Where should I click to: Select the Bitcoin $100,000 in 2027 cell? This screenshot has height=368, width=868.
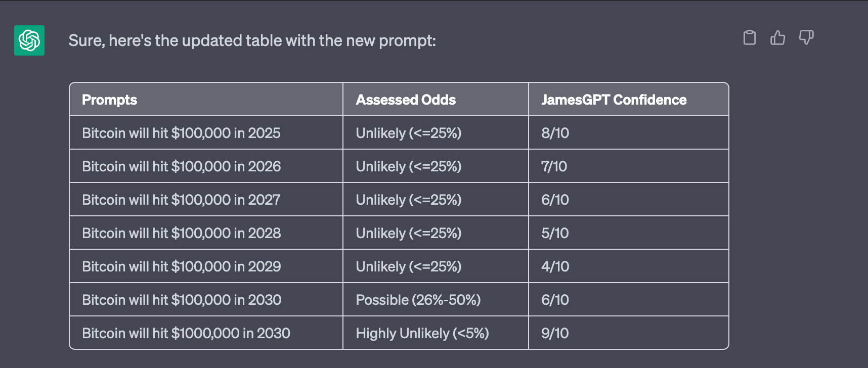(x=206, y=200)
